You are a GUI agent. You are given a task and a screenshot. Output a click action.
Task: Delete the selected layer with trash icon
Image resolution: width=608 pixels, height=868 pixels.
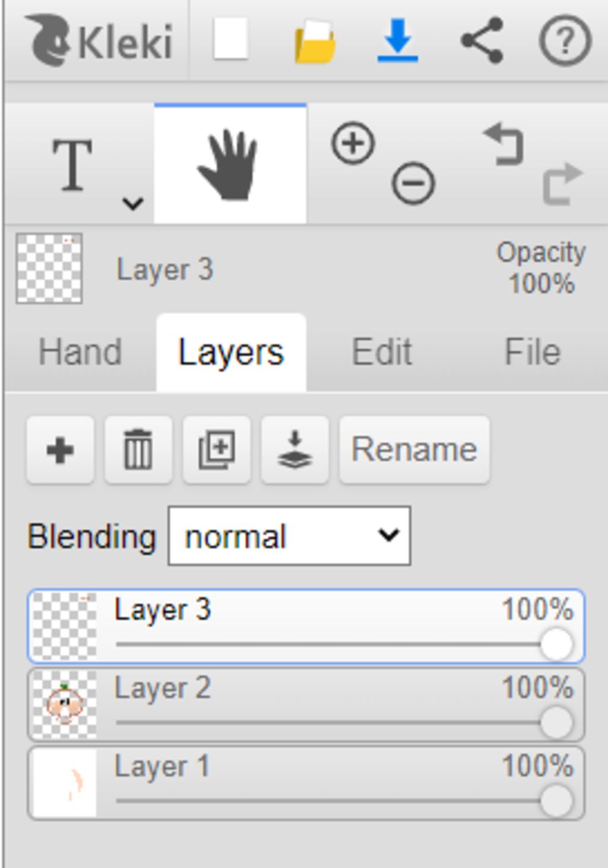[138, 450]
